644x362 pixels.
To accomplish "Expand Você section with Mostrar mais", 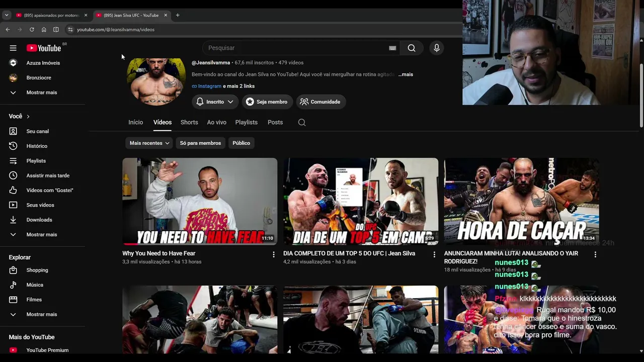I will coord(43,234).
